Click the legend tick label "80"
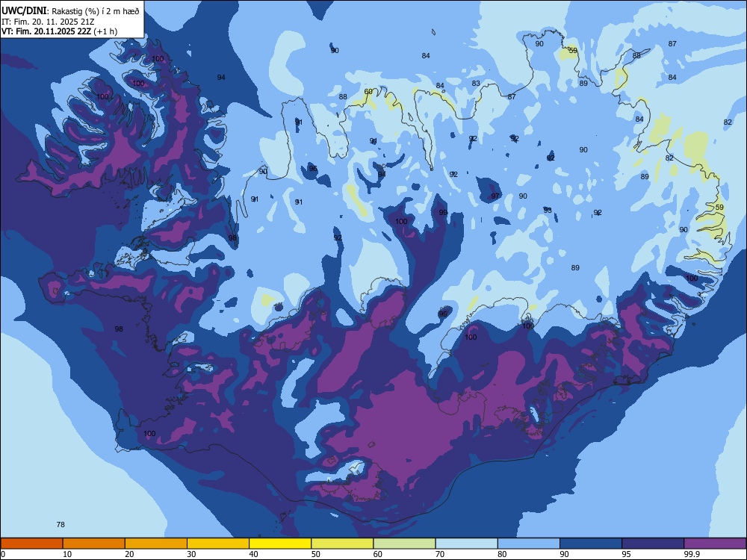Viewport: 747px width, 560px height. point(502,554)
